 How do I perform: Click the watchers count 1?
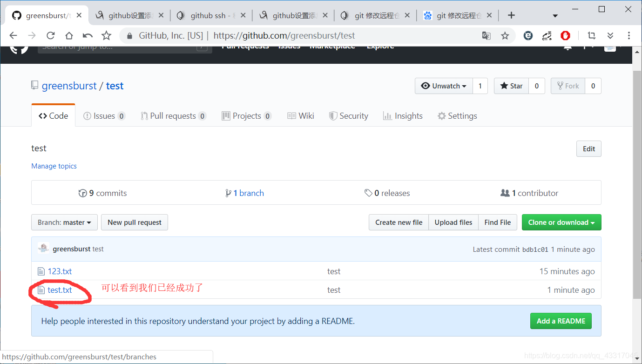pyautogui.click(x=480, y=86)
